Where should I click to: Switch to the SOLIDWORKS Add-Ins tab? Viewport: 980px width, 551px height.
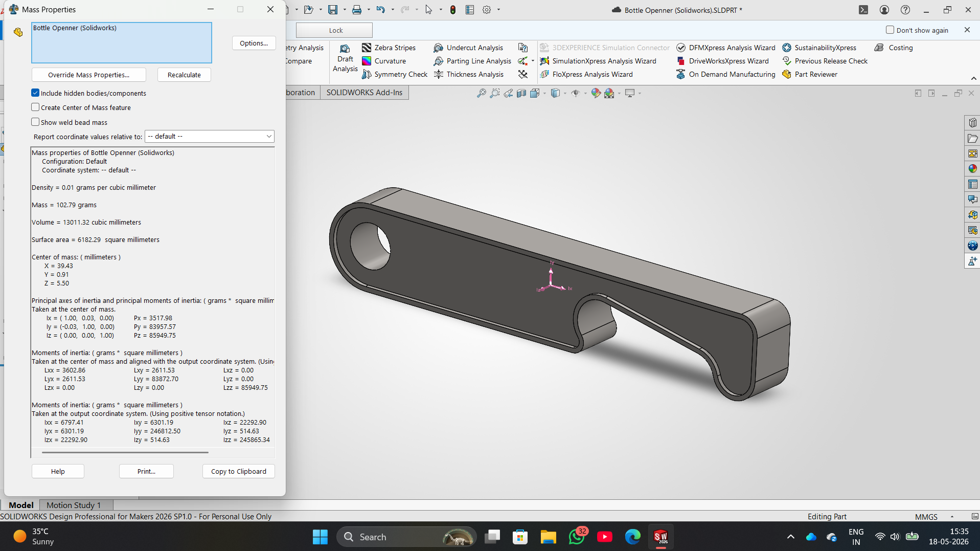coord(364,93)
